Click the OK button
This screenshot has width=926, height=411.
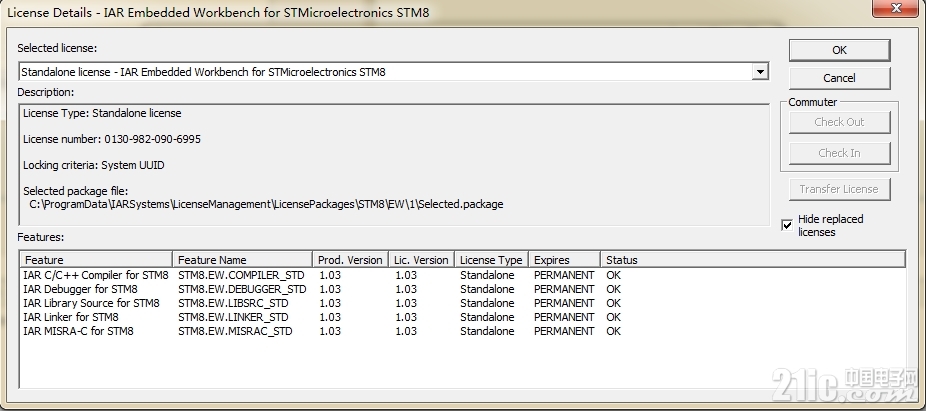839,50
